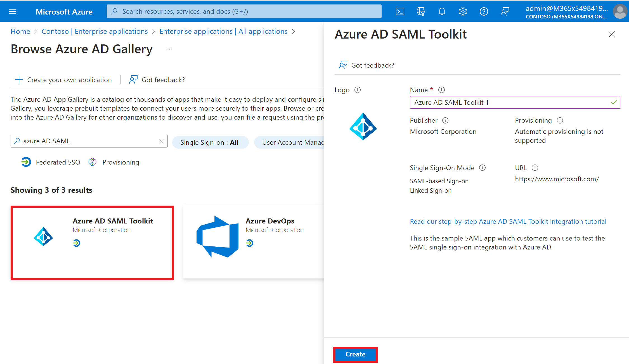Click info icon next to Provisioning label
The height and width of the screenshot is (364, 629).
560,120
